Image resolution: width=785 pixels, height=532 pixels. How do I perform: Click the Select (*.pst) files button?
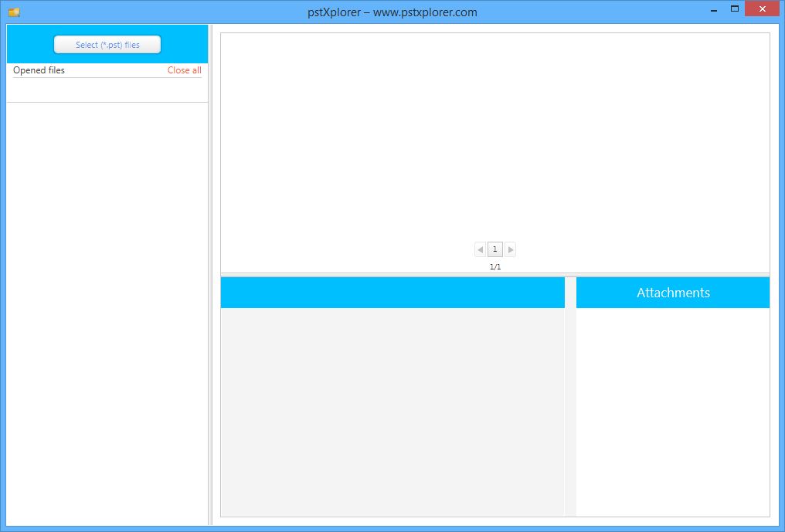point(107,45)
